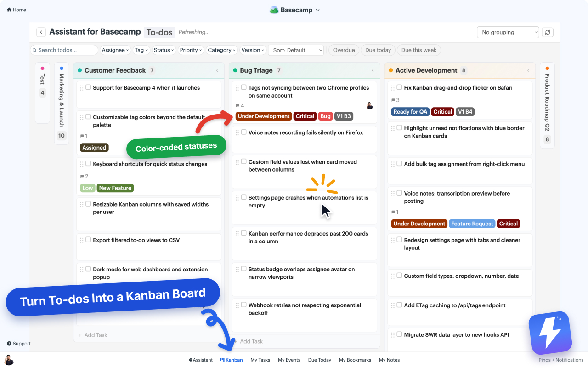
Task: Collapse the Customer Feedback column
Action: point(217,70)
